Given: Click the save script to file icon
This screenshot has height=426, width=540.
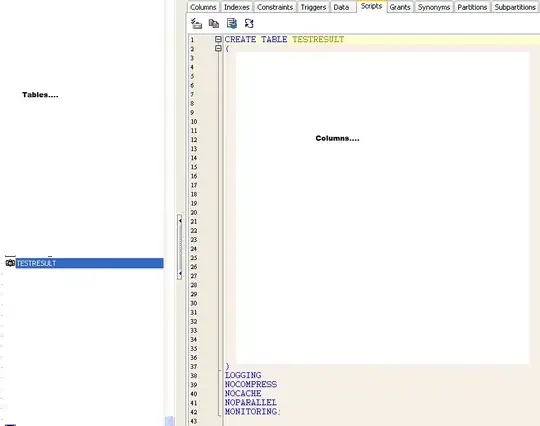Looking at the screenshot, I should point(232,23).
